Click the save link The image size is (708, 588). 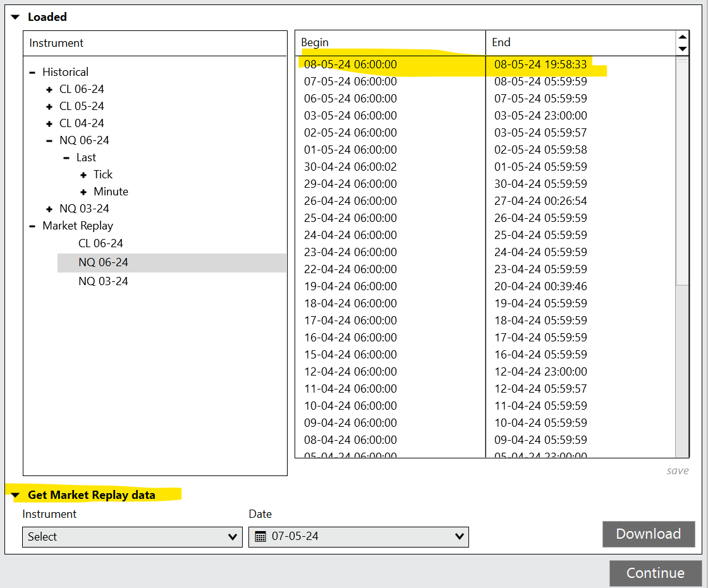coord(677,471)
